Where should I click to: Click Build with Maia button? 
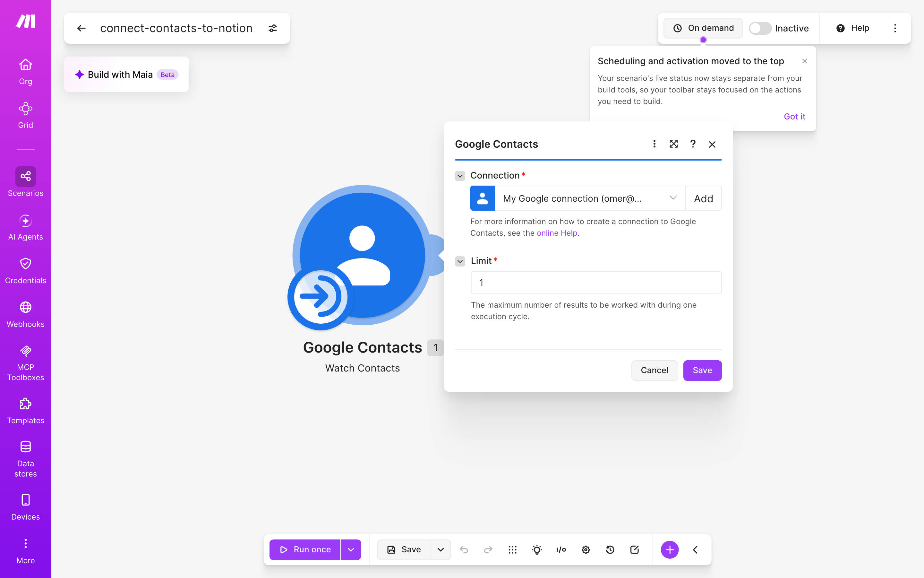(x=126, y=74)
